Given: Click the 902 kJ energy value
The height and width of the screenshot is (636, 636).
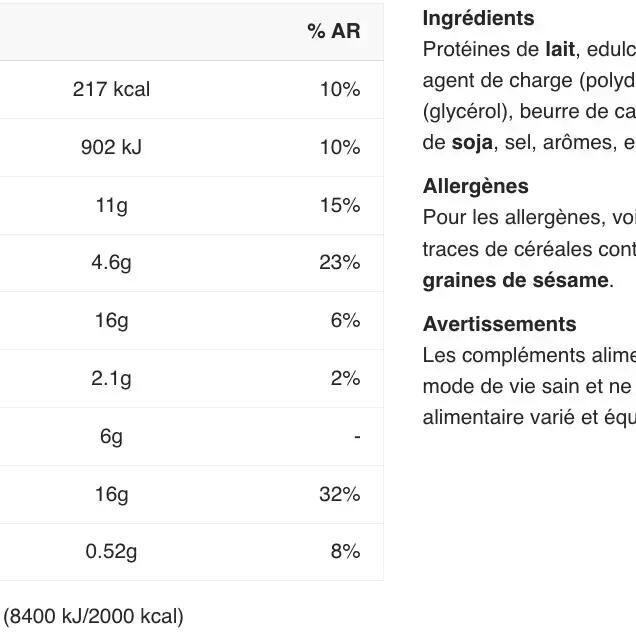Looking at the screenshot, I should tap(111, 147).
